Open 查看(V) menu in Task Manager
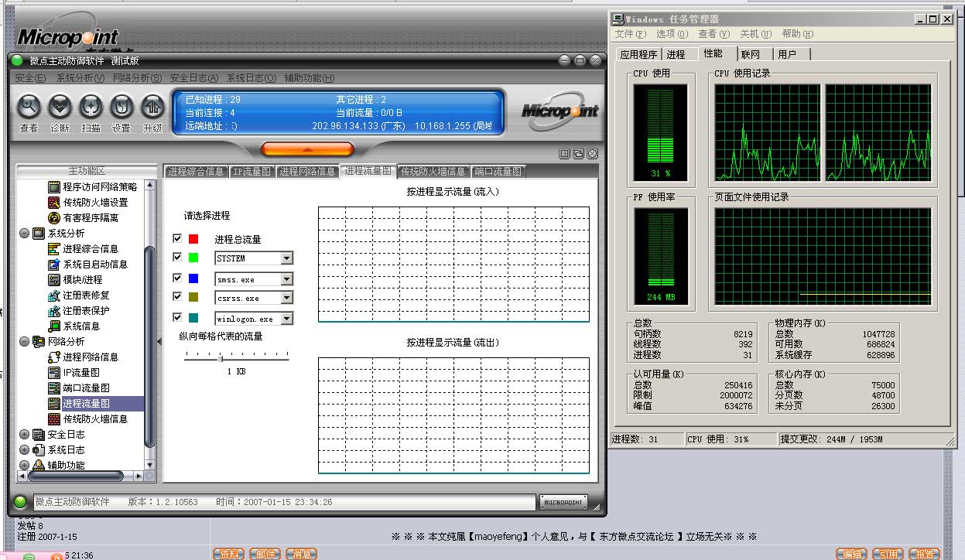Image resolution: width=965 pixels, height=560 pixels. tap(713, 34)
